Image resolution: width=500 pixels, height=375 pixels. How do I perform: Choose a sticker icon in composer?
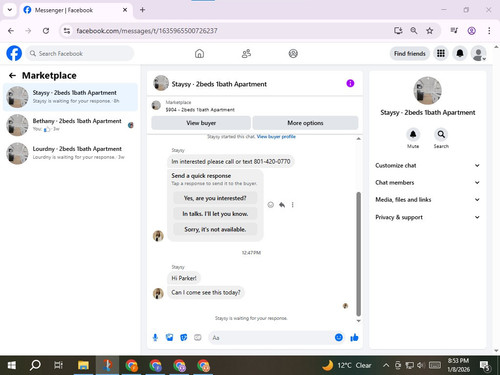[x=184, y=338]
